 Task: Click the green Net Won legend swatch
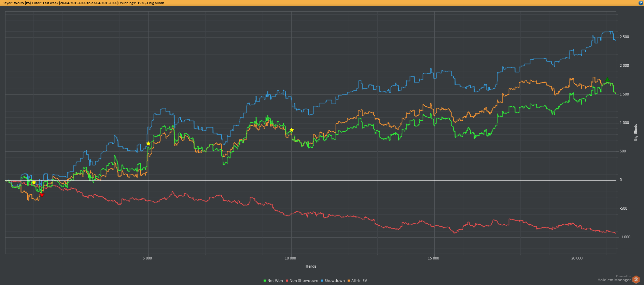tap(265, 281)
